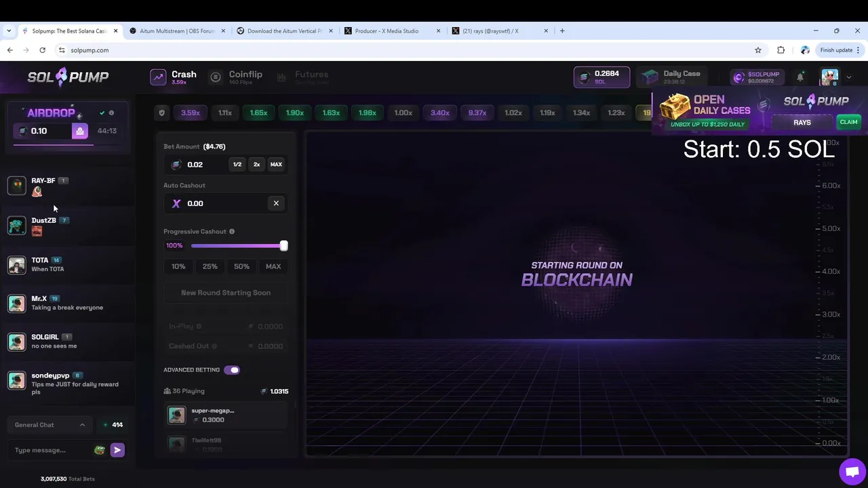This screenshot has width=868, height=488.
Task: Set progressive cashout to MAX
Action: (273, 266)
